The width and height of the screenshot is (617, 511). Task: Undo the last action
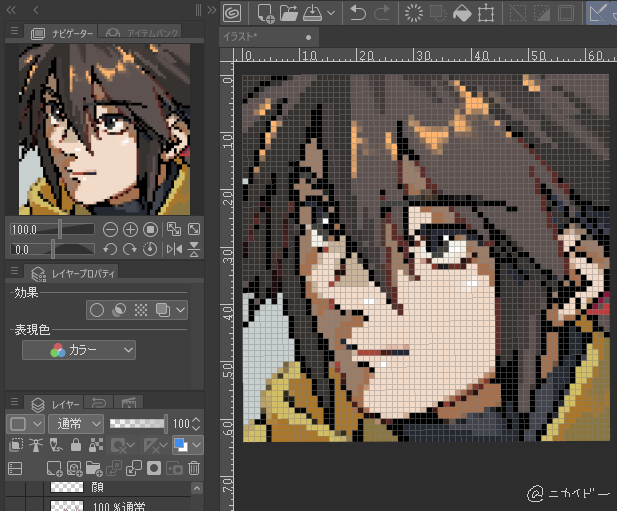pos(358,13)
